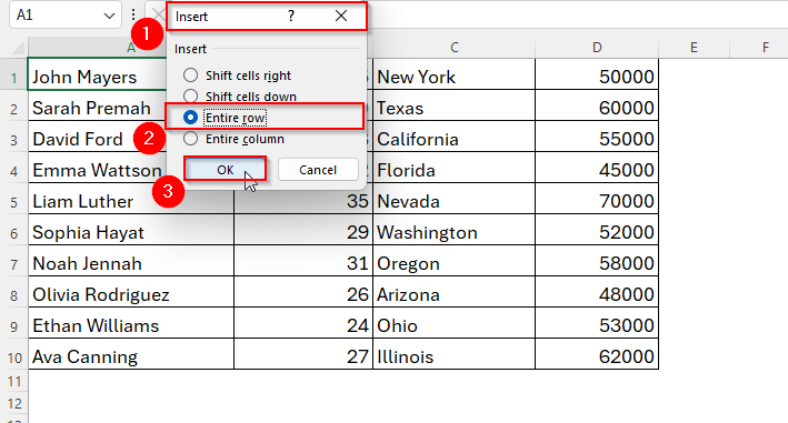Close the Insert dialog with the X
This screenshot has height=423, width=788.
(341, 16)
